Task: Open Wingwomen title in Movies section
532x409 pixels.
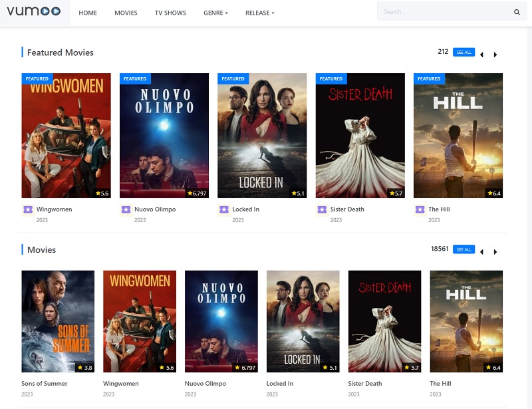Action: click(121, 384)
